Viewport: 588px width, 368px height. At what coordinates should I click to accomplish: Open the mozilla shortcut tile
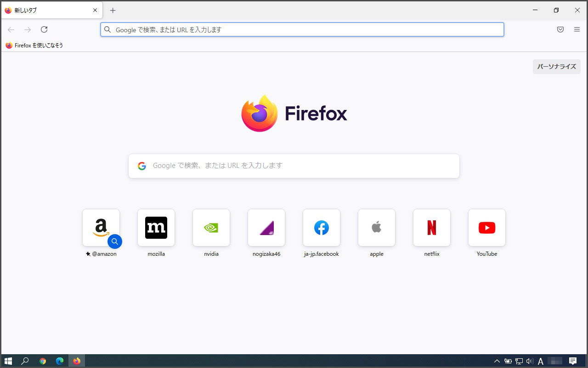point(156,228)
